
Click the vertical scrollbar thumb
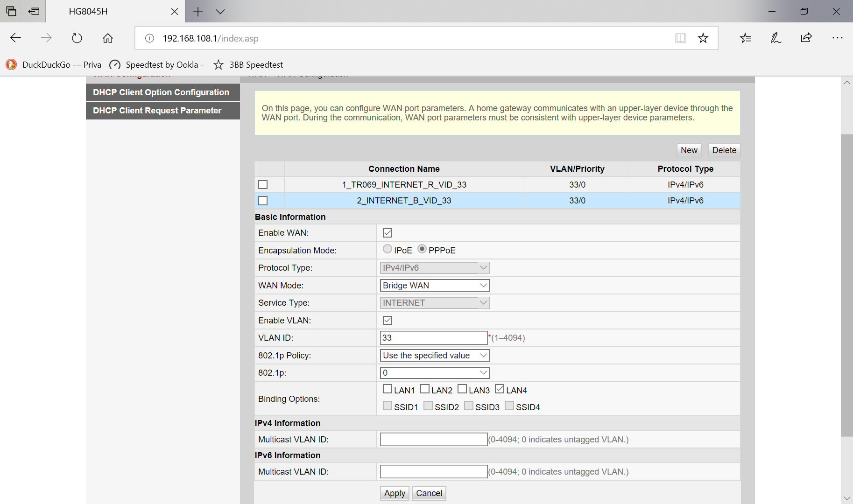(847, 286)
